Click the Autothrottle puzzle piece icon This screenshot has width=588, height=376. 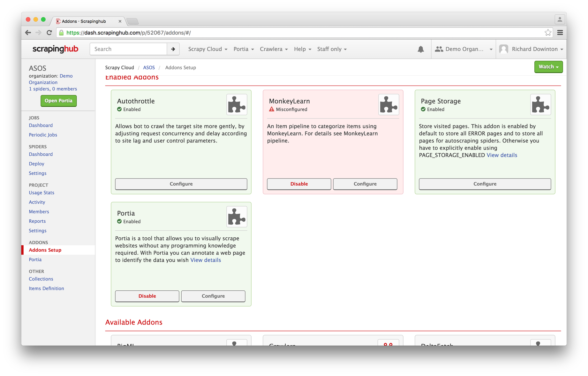pos(237,104)
